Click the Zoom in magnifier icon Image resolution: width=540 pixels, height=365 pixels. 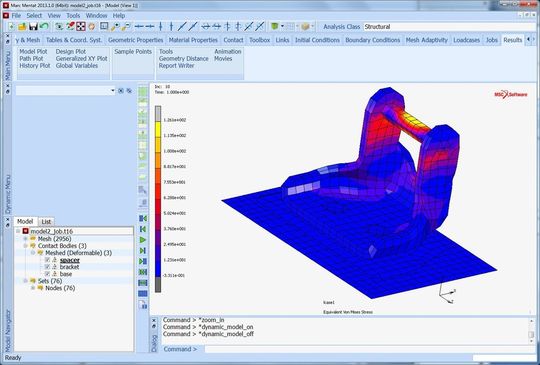coord(115,26)
